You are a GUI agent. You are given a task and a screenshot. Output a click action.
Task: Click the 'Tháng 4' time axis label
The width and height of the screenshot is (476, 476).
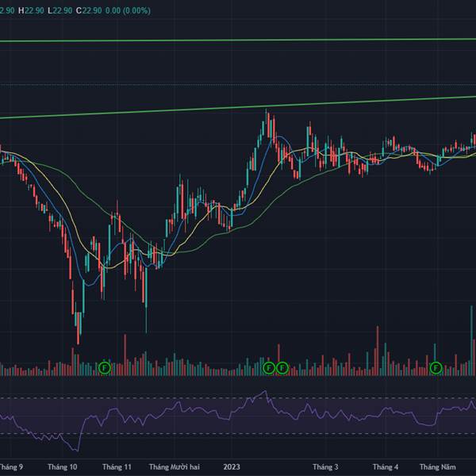(x=386, y=467)
